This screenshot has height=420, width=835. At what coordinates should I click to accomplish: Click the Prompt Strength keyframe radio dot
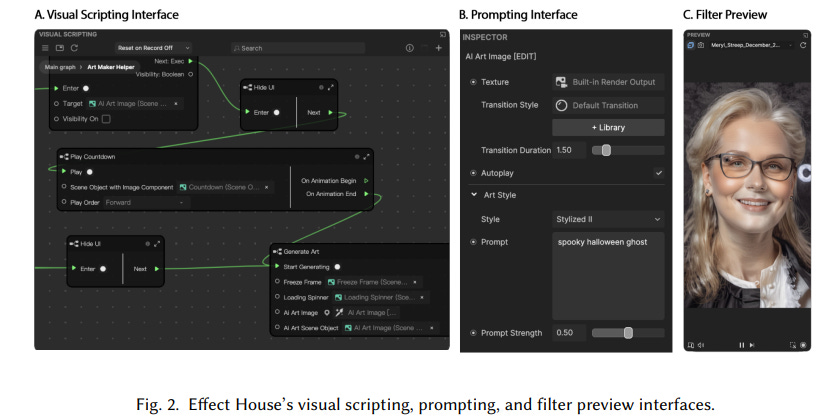click(x=473, y=333)
